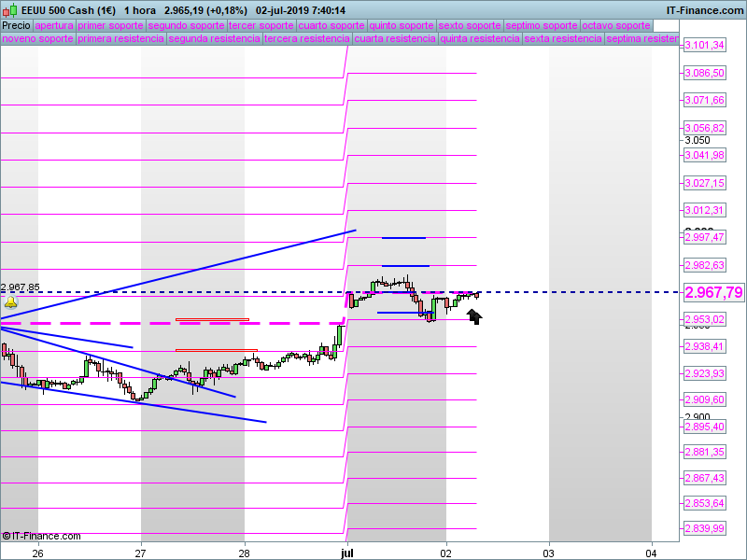This screenshot has height=560, width=747.
Task: Click price level label 2.938,41
Action: [704, 346]
